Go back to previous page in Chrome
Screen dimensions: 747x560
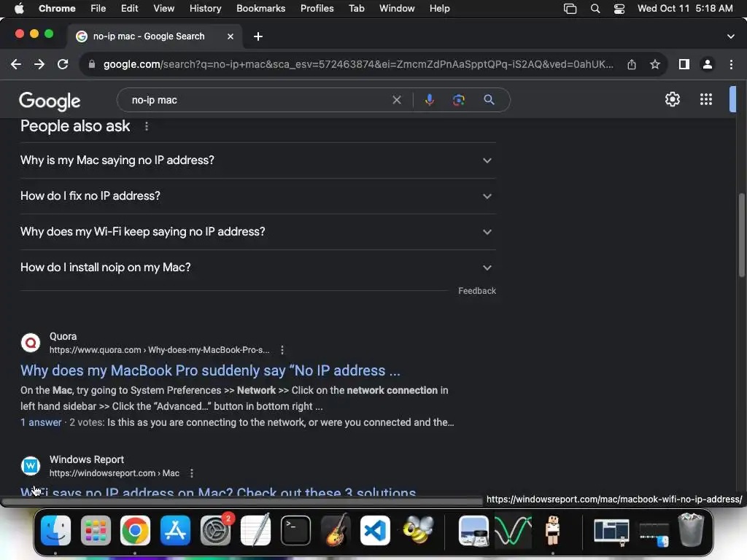16,64
